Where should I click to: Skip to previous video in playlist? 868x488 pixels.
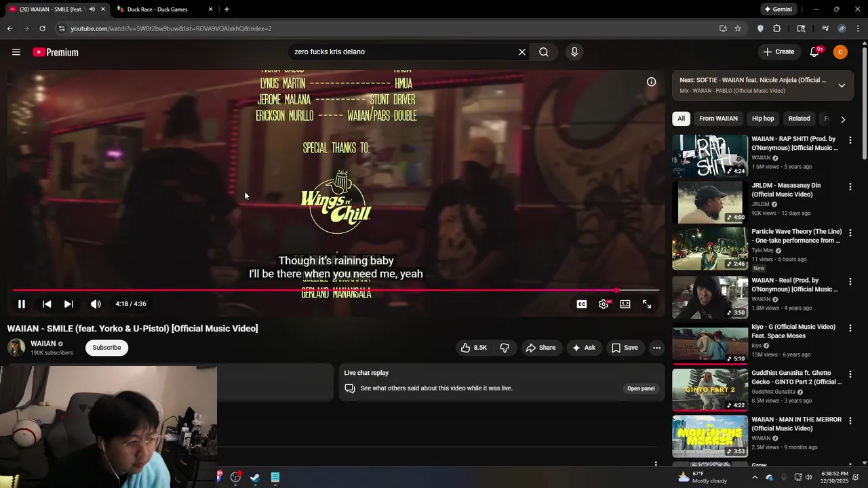(47, 304)
